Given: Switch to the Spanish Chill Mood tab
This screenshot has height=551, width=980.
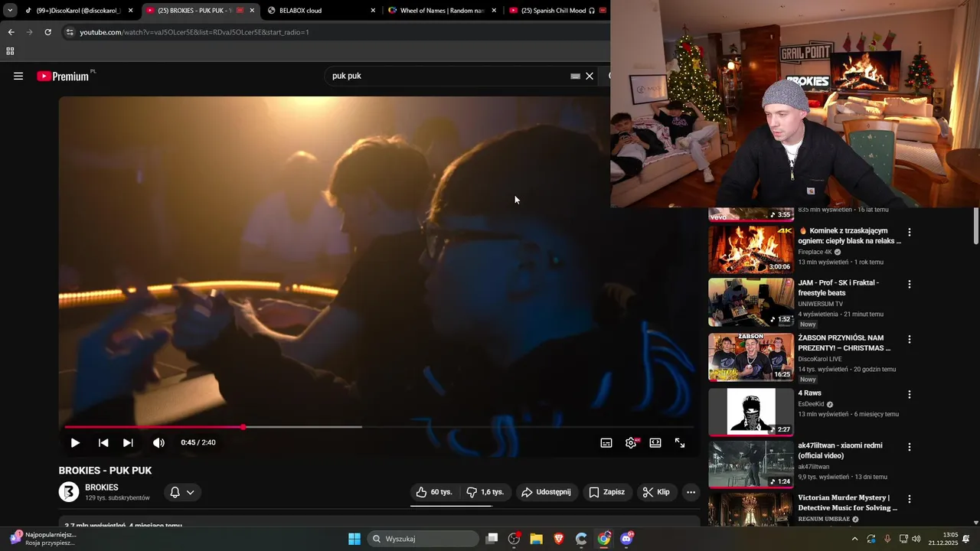Looking at the screenshot, I should click(x=557, y=11).
